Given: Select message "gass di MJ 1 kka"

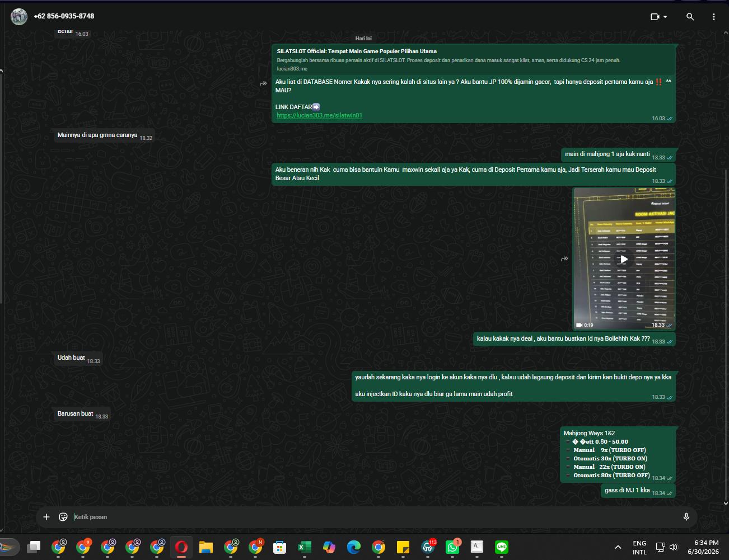Looking at the screenshot, I should tap(638, 491).
